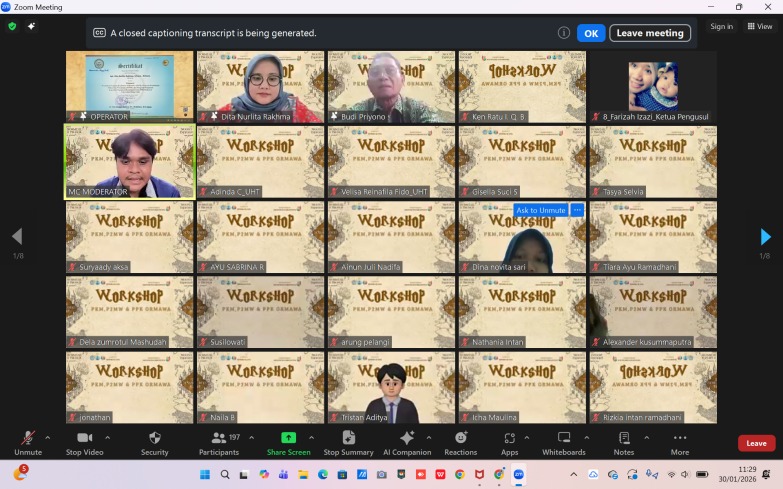
Task: Stop the meeting summary
Action: click(348, 442)
